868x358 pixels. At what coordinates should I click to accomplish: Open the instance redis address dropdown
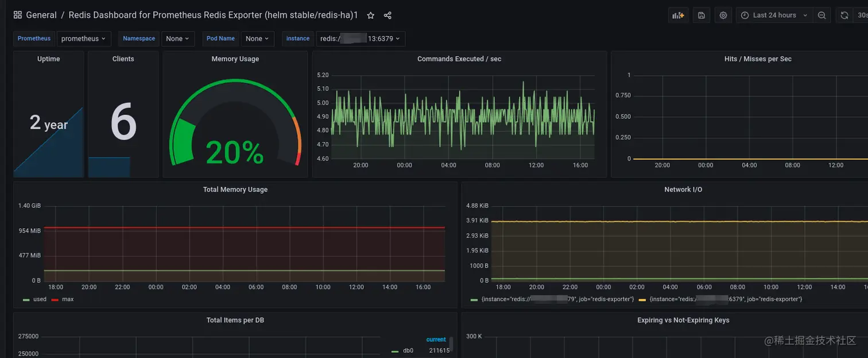coord(361,39)
